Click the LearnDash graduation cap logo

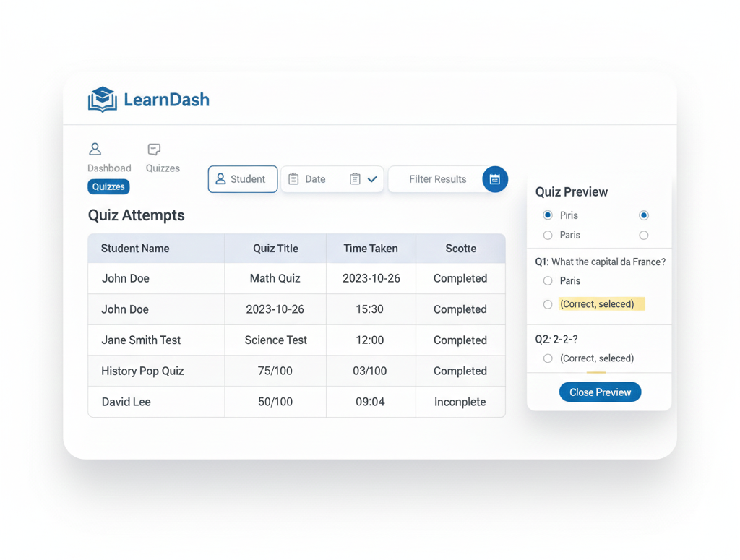[103, 100]
